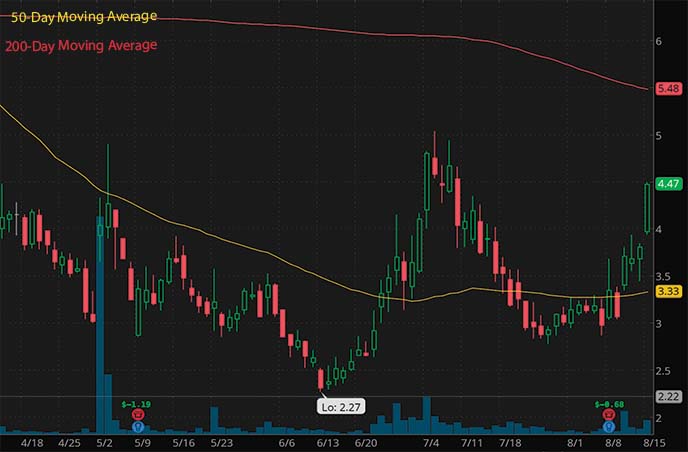
Task: Open the red earnings phone icon near 8/8
Action: pyautogui.click(x=609, y=414)
